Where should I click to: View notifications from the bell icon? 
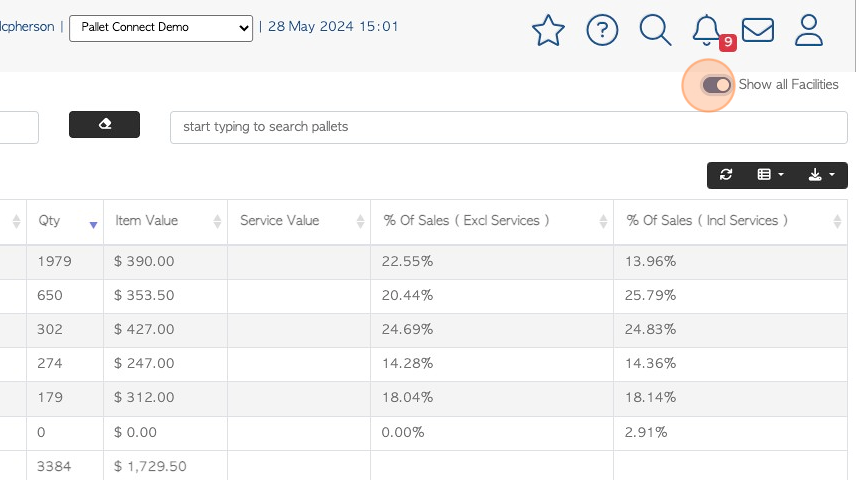(706, 30)
